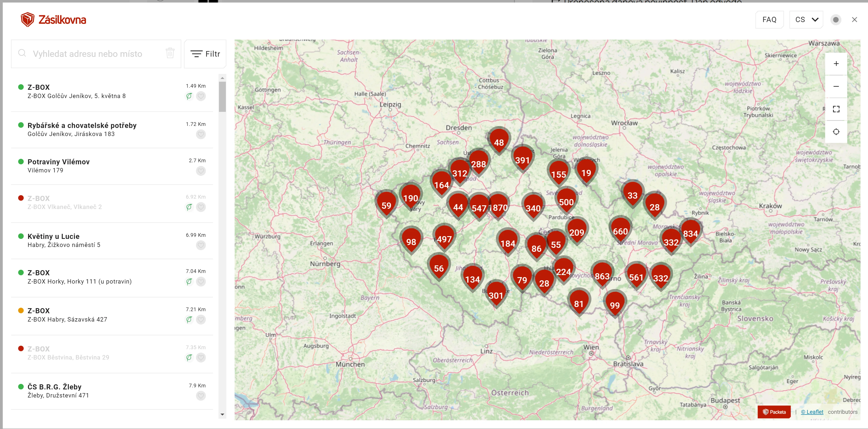This screenshot has height=429, width=868.
Task: Open the Filtr options panel
Action: (x=205, y=54)
